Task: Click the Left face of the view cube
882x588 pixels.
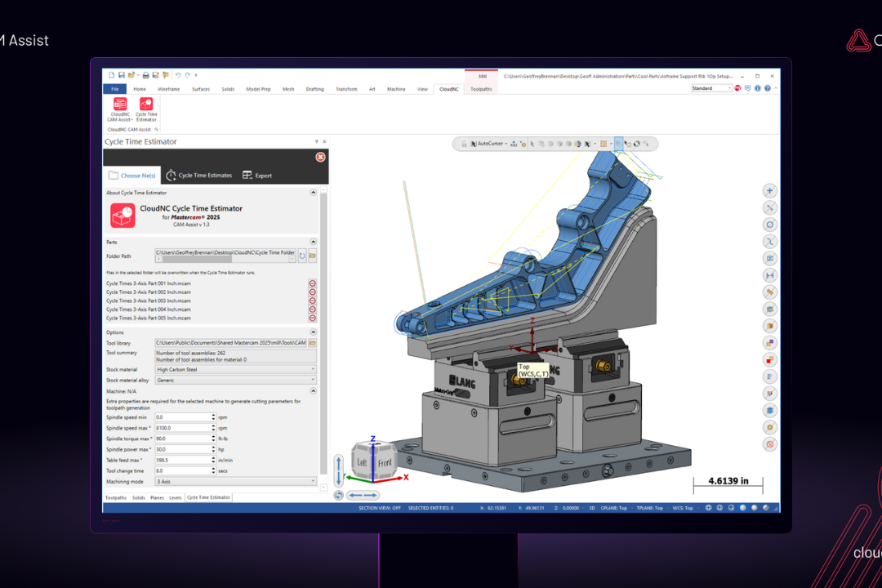Action: tap(362, 462)
